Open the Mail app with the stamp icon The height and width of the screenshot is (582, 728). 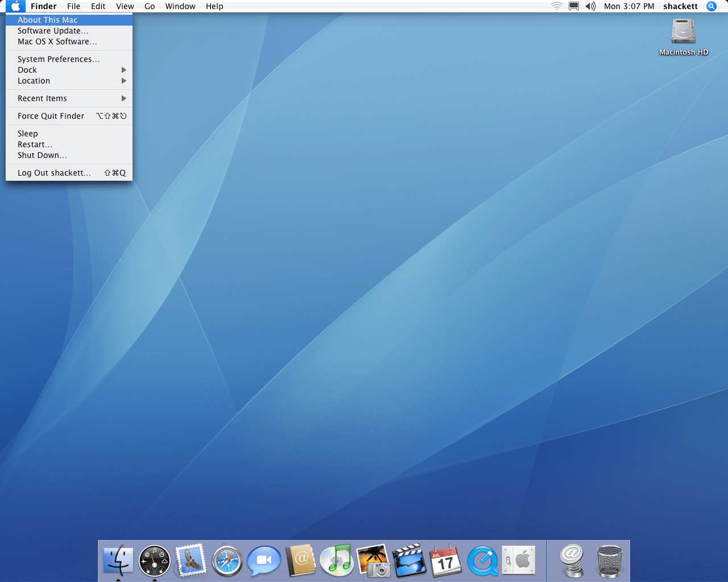(191, 560)
